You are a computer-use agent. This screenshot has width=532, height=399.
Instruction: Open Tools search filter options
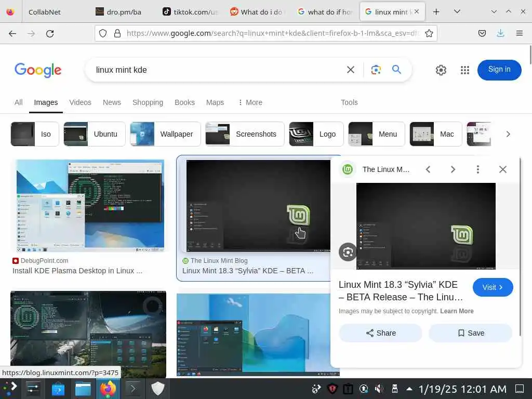[349, 102]
